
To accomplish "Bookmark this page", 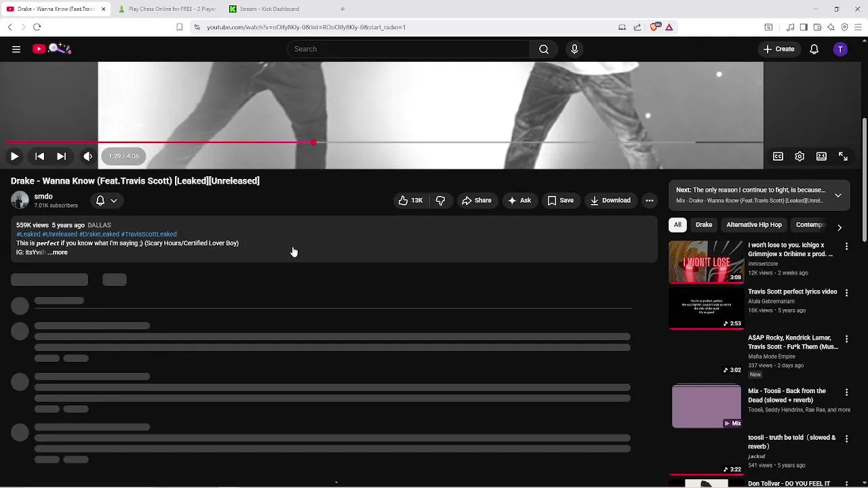I will [x=179, y=27].
